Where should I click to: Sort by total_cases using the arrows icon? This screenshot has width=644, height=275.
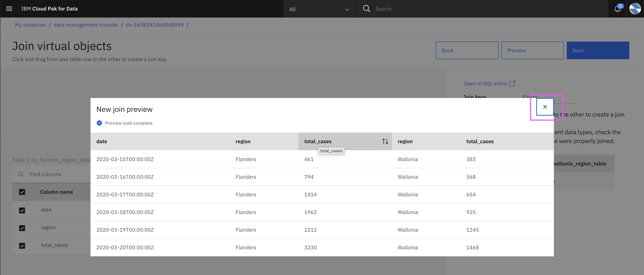(385, 142)
